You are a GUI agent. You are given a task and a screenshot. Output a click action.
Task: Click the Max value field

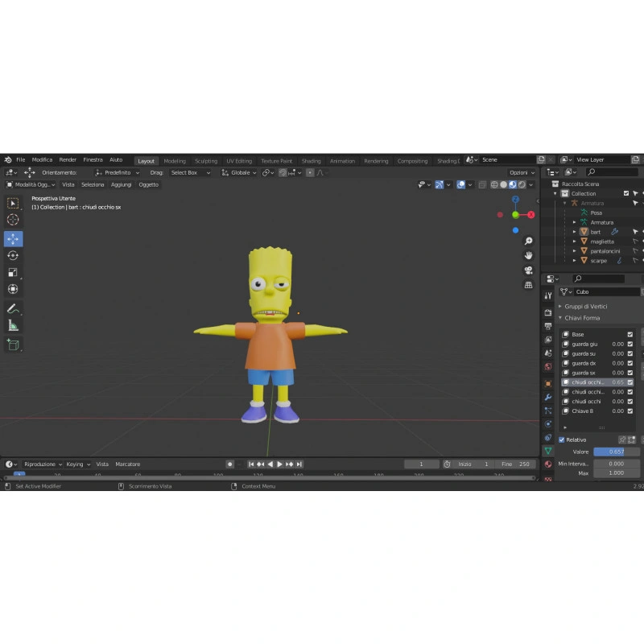click(617, 473)
